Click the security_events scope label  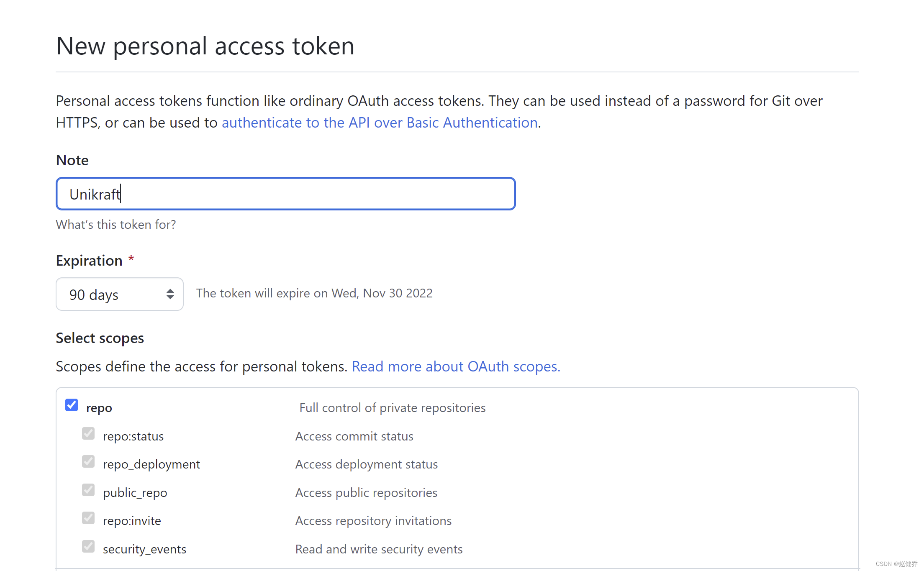(x=144, y=549)
